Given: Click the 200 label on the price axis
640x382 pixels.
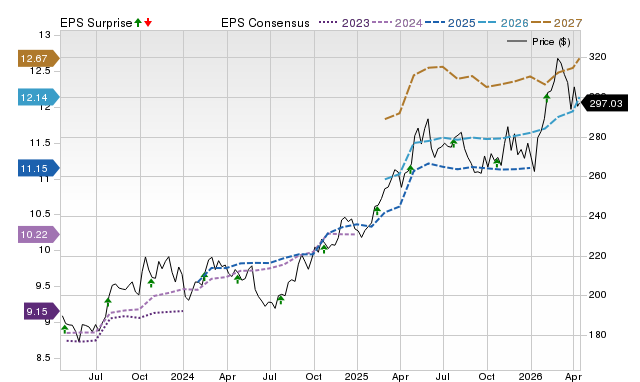Looking at the screenshot, I should 598,295.
